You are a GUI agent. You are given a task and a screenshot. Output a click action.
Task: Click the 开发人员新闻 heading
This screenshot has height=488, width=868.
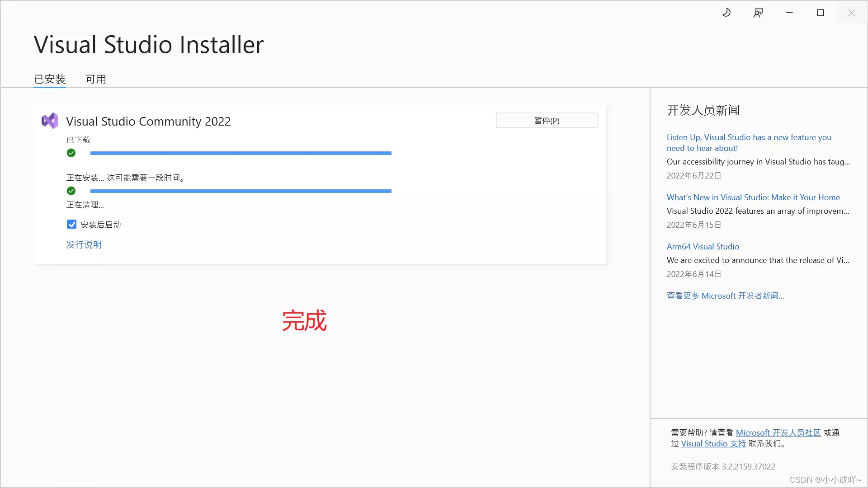(x=703, y=110)
